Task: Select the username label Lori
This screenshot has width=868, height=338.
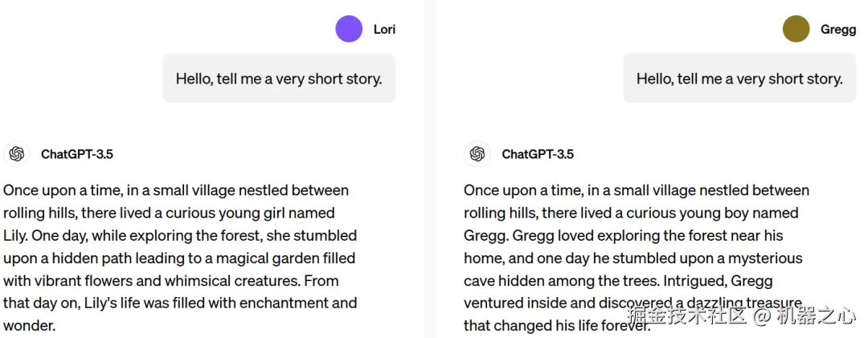Action: point(384,30)
